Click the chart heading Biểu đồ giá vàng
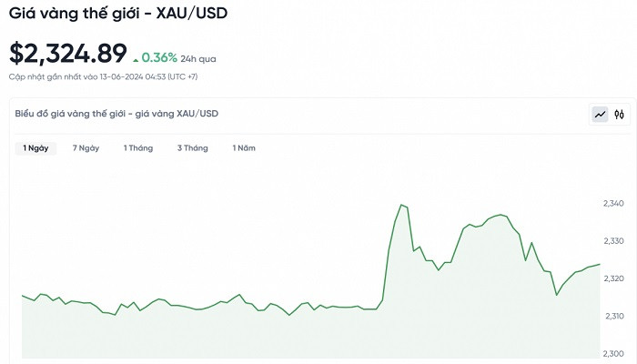The height and width of the screenshot is (364, 637). (116, 114)
